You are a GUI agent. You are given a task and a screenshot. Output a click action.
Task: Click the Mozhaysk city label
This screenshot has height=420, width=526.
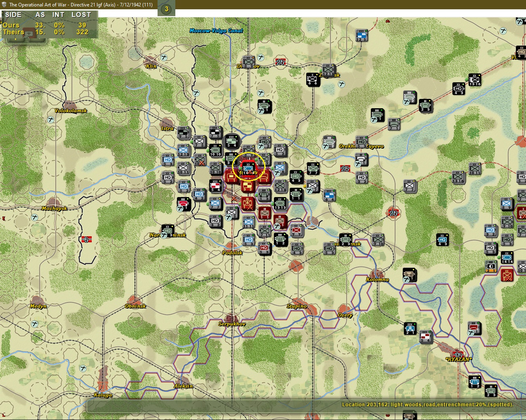[x=54, y=208]
